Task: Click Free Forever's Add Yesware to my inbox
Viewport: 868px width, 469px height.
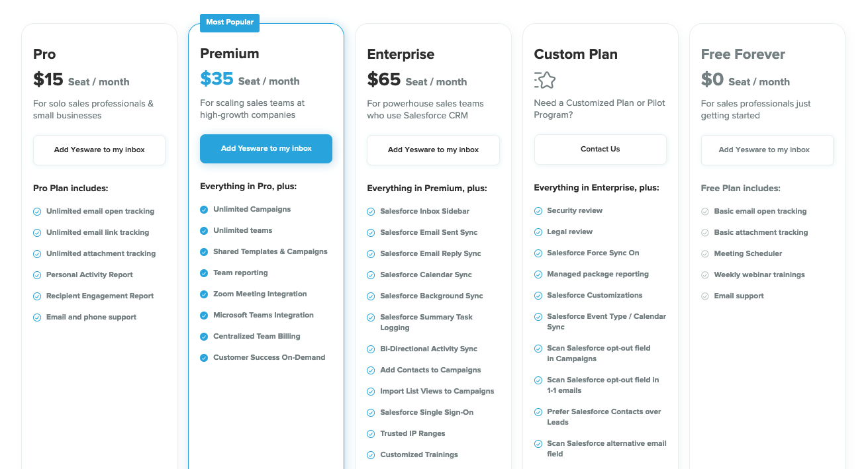Action: (x=767, y=150)
